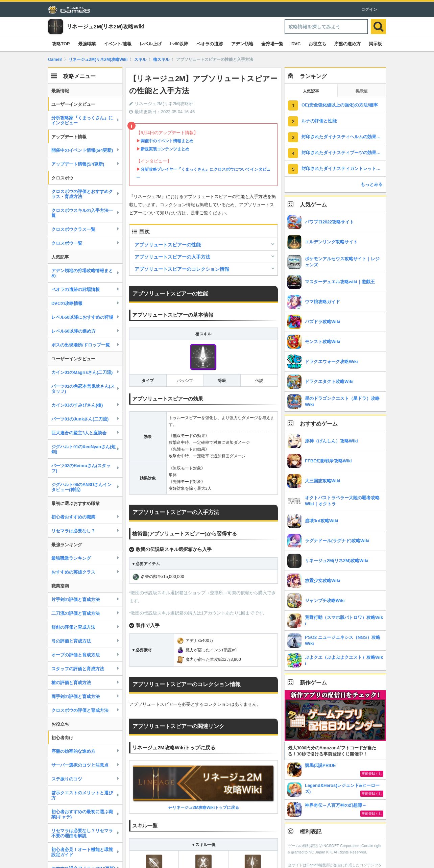Open クロスボウクラス一覧 sidebar arrow item

85,230
